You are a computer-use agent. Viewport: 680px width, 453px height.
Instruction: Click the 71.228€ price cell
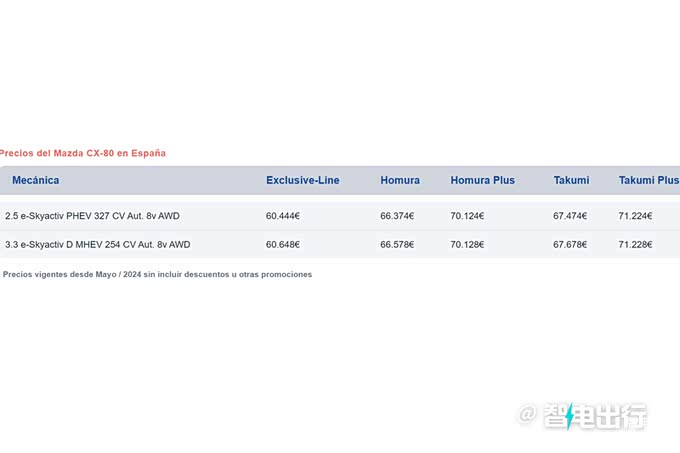pos(635,244)
